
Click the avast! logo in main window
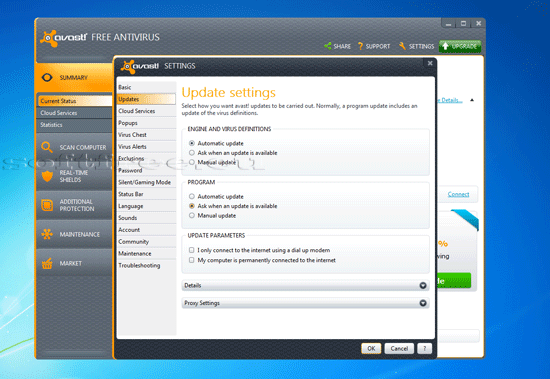coord(64,38)
